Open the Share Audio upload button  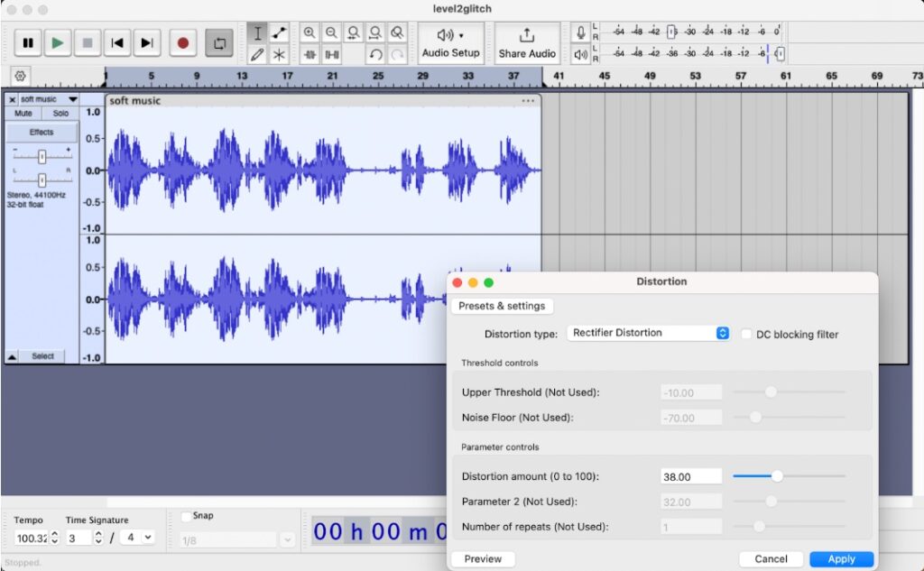click(x=527, y=42)
